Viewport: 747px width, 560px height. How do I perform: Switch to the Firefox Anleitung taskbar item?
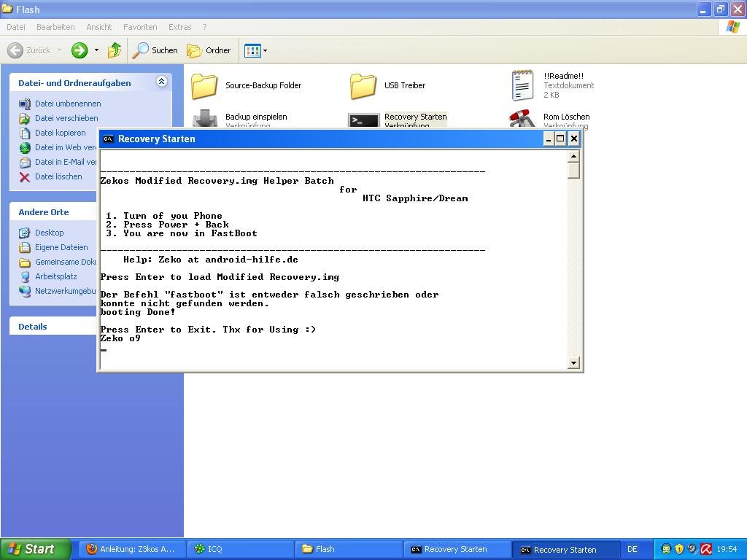click(131, 549)
